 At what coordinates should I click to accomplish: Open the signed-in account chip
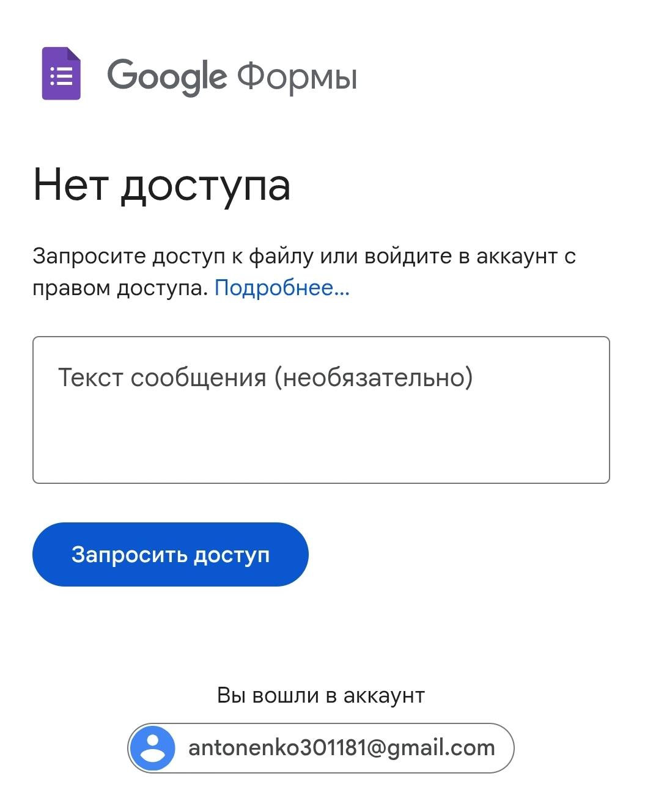click(320, 748)
